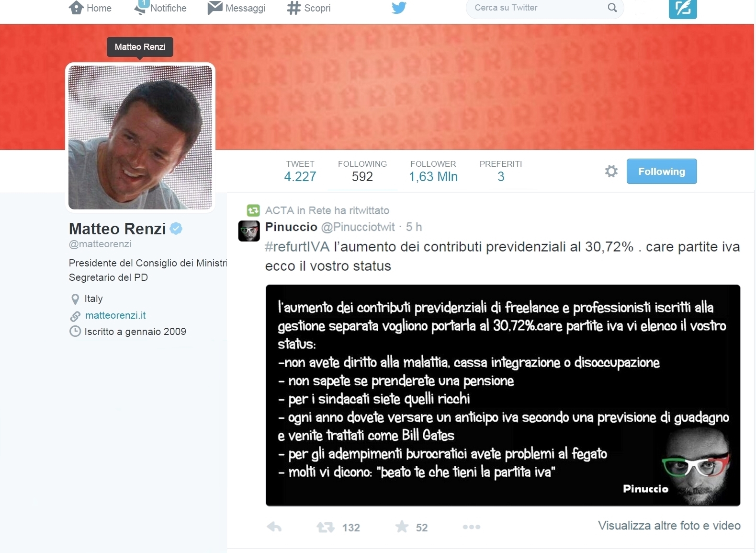Click the Scopri hash symbol icon

tap(293, 8)
